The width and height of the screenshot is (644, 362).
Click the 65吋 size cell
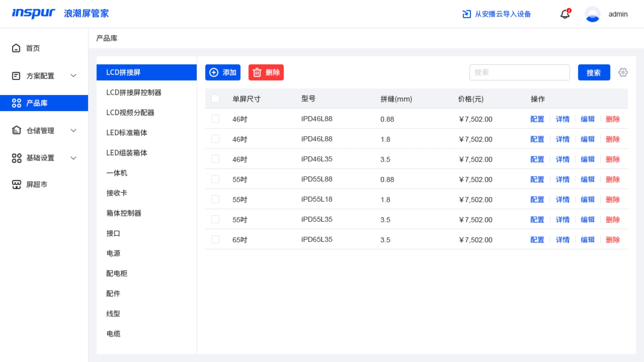tap(239, 240)
